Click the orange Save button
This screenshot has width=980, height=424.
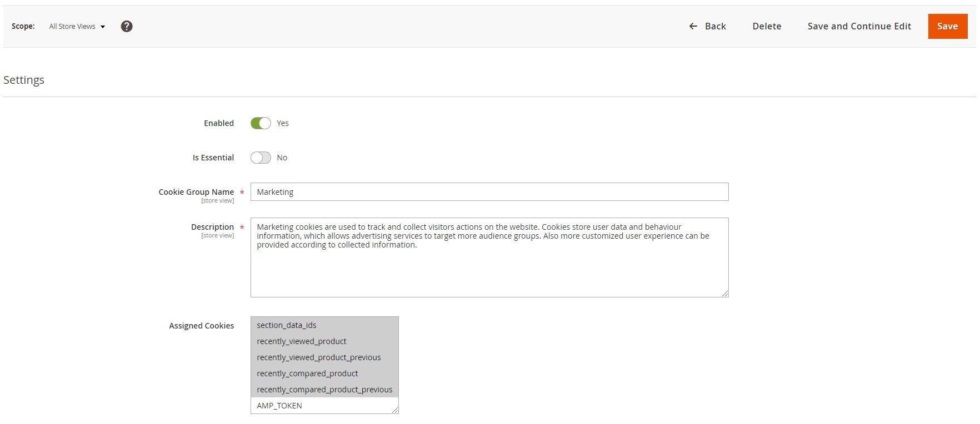click(948, 26)
